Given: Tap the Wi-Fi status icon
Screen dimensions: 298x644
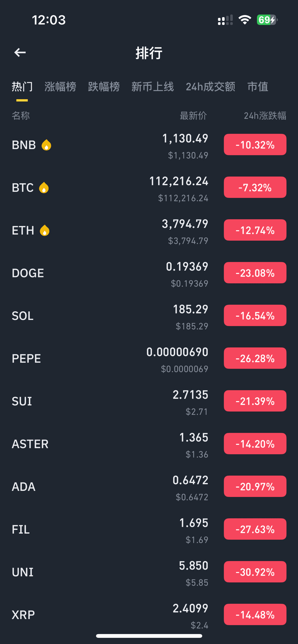Looking at the screenshot, I should (x=245, y=20).
